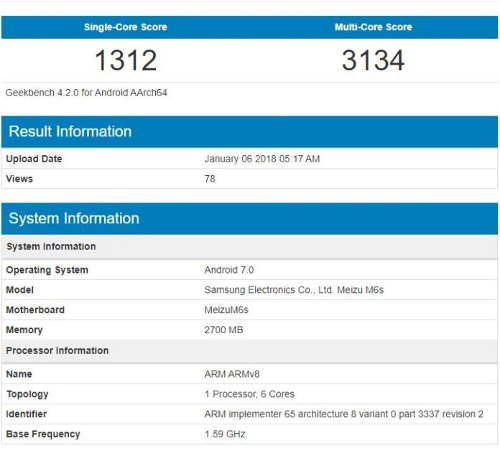Click the Operating System value Android 7.0

pyautogui.click(x=229, y=270)
